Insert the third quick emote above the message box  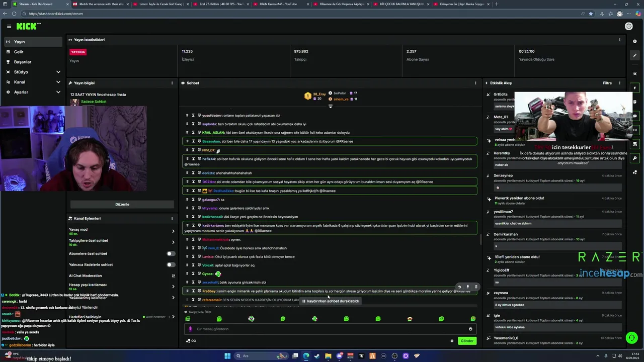point(251,319)
